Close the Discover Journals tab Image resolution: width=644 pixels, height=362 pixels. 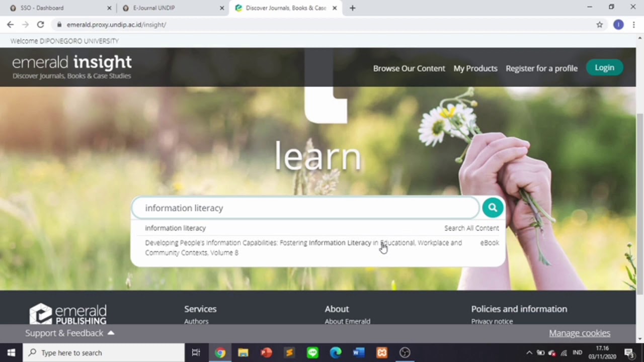(x=335, y=8)
